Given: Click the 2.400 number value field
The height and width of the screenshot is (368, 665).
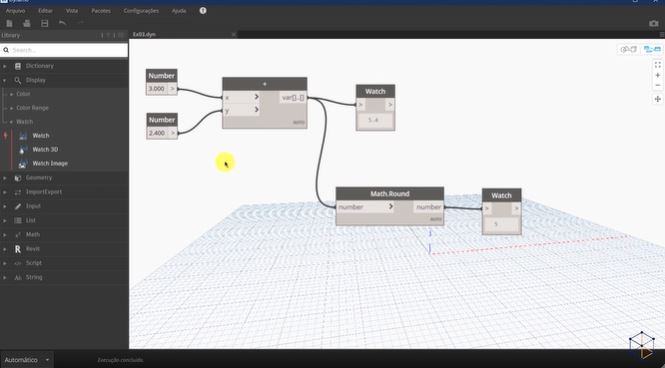Looking at the screenshot, I should click(x=157, y=133).
